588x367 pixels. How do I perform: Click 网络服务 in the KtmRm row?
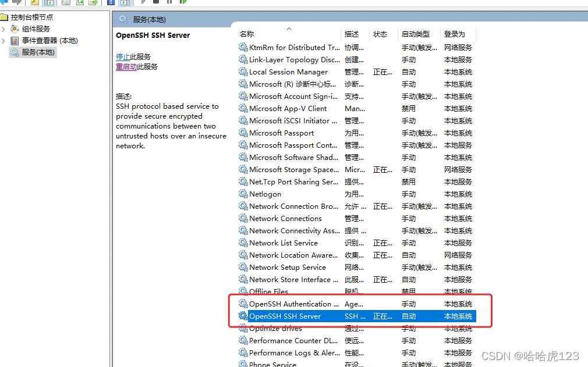click(458, 47)
